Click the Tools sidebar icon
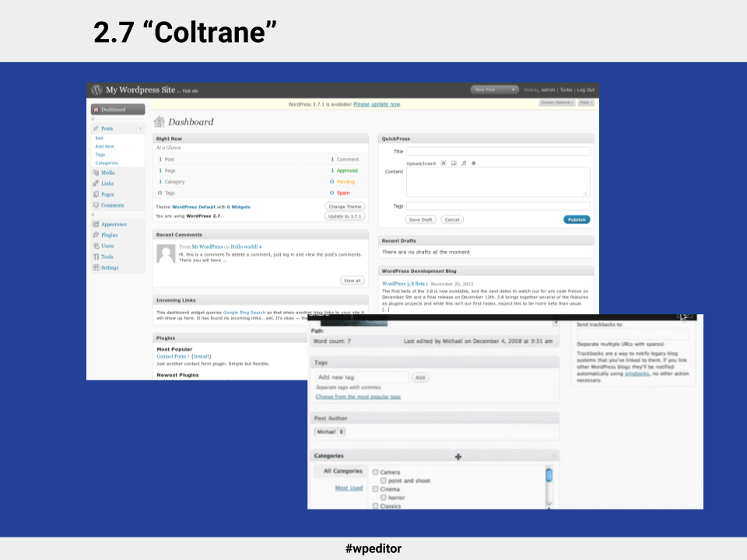The image size is (747, 560). pyautogui.click(x=96, y=257)
